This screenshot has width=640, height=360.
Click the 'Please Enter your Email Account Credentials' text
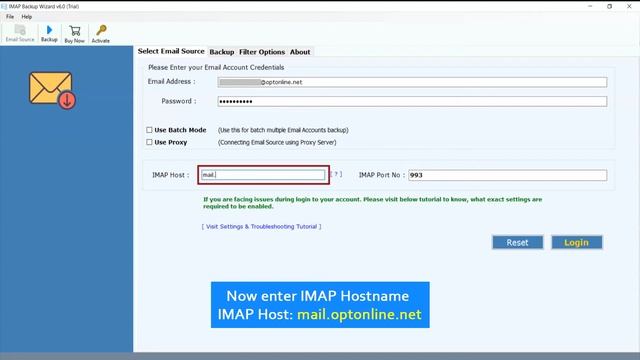pyautogui.click(x=216, y=67)
